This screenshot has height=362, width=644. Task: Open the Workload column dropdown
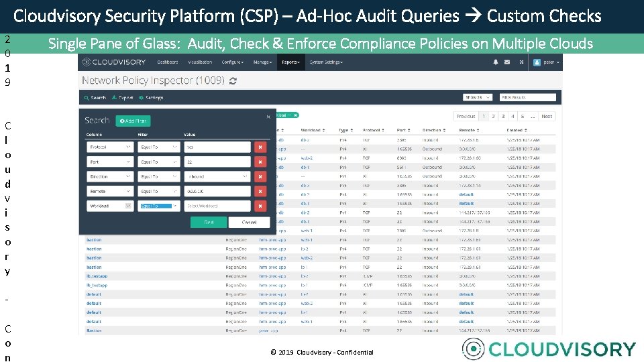point(110,206)
